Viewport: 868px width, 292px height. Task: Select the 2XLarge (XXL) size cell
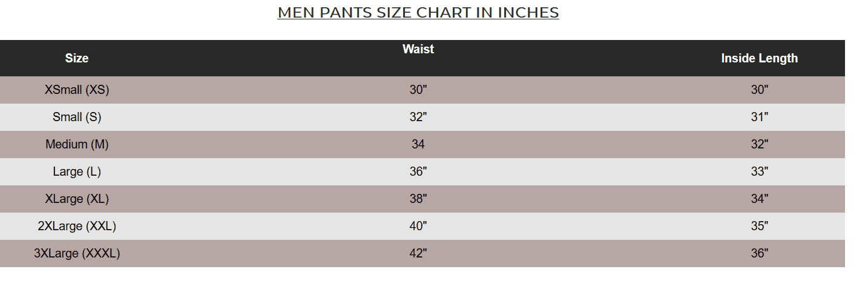coord(77,226)
